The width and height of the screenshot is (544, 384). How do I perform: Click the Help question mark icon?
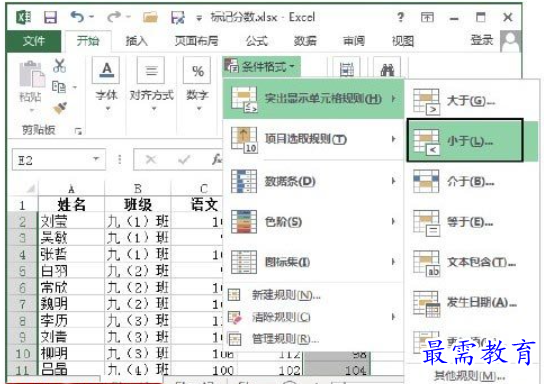[x=400, y=17]
